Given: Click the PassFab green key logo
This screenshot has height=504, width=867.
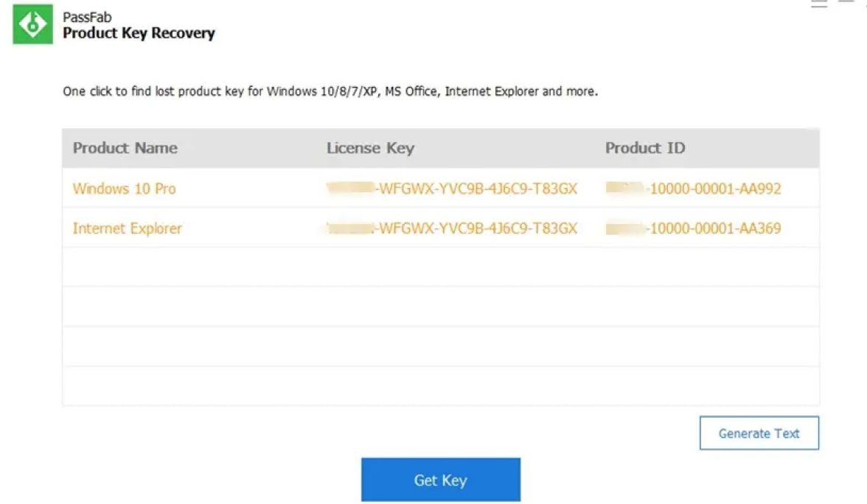Looking at the screenshot, I should (33, 24).
